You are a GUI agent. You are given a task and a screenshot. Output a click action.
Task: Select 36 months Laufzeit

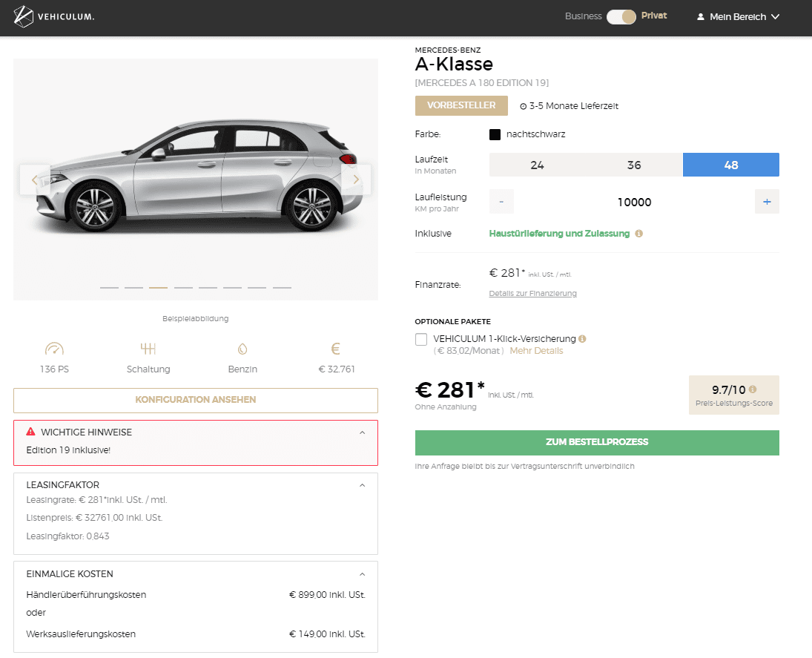click(634, 165)
